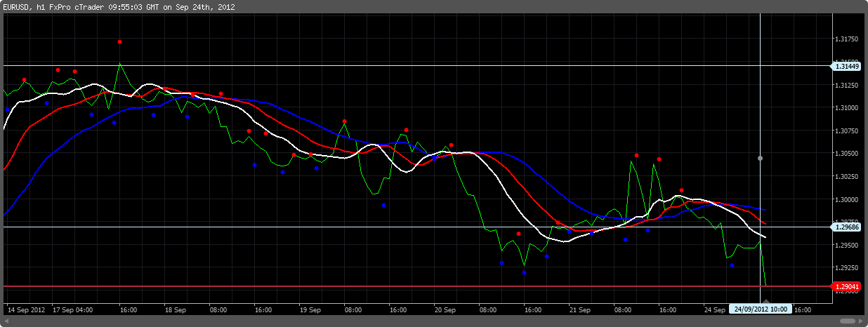Click the 1.29500 price axis value
868x327 pixels.
pos(848,246)
